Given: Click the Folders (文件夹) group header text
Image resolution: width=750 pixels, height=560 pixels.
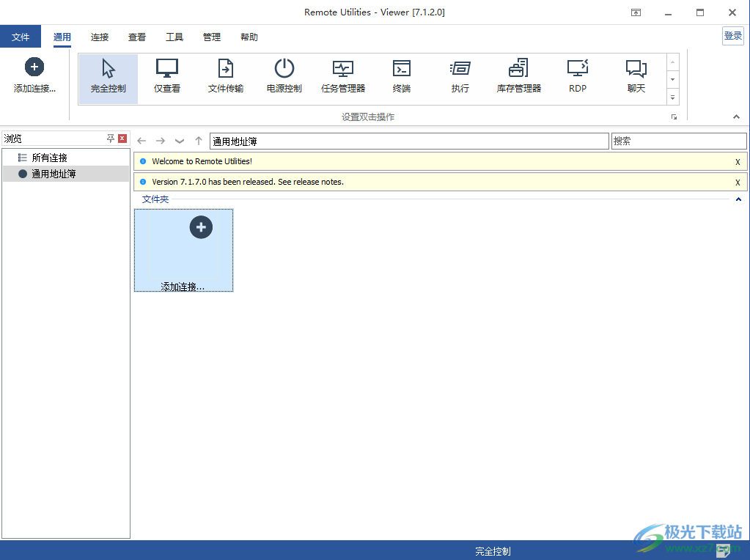Looking at the screenshot, I should click(x=155, y=199).
